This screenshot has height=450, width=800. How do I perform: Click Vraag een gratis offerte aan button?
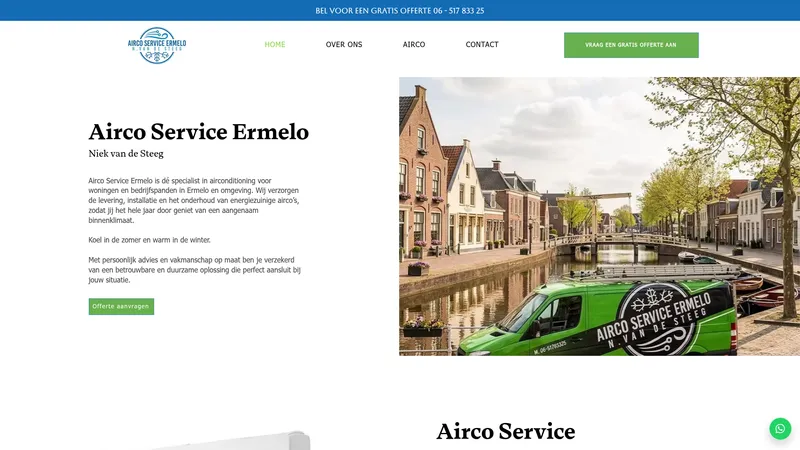(631, 45)
